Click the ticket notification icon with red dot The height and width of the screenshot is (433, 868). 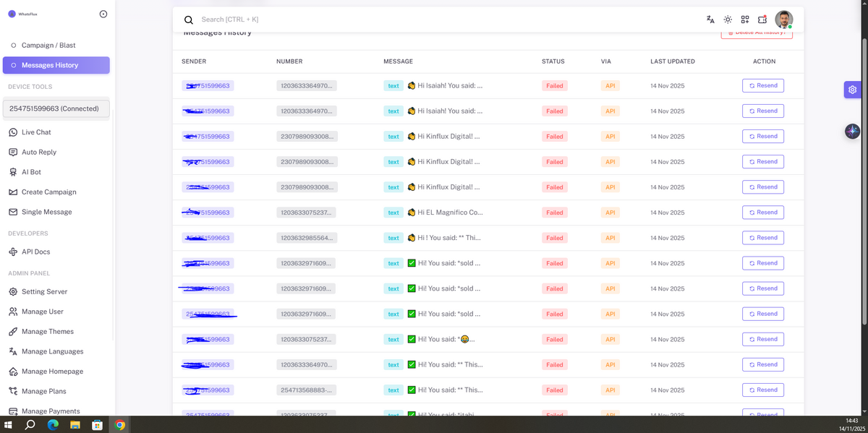pos(762,20)
